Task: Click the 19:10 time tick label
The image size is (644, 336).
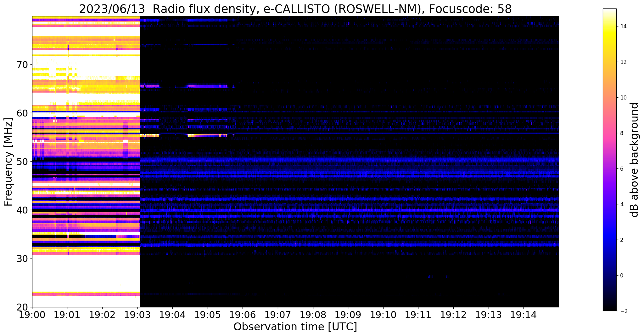Action: (x=383, y=315)
